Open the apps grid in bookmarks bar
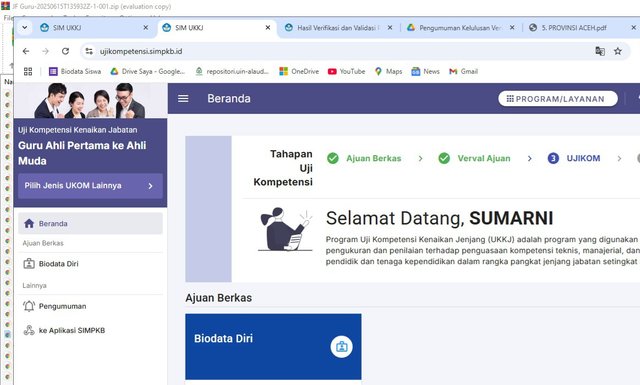Screen dimensions: 640x385 (x=28, y=71)
